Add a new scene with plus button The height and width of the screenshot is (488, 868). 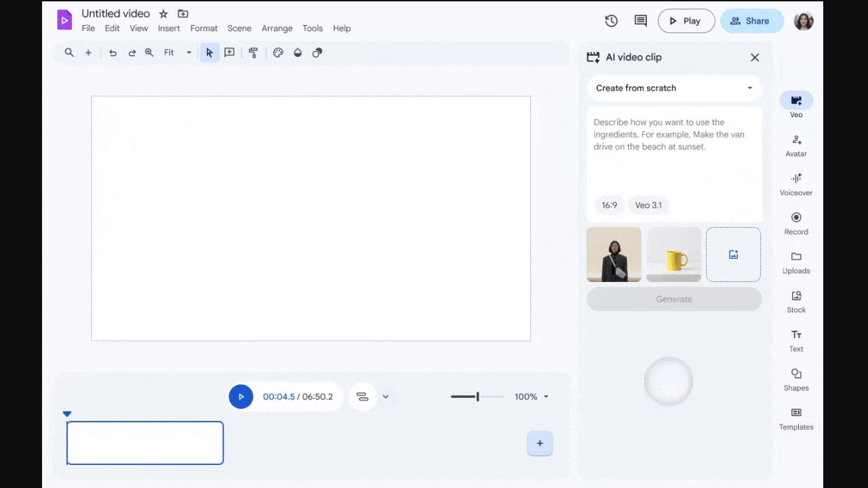[540, 443]
